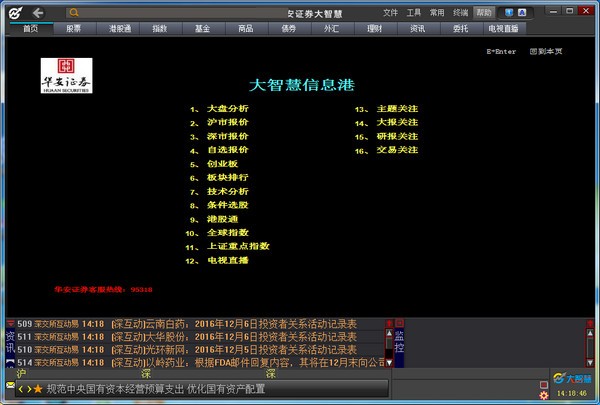This screenshot has height=405, width=600.
Task: Open 港股通 entry in the info list
Action: point(222,219)
